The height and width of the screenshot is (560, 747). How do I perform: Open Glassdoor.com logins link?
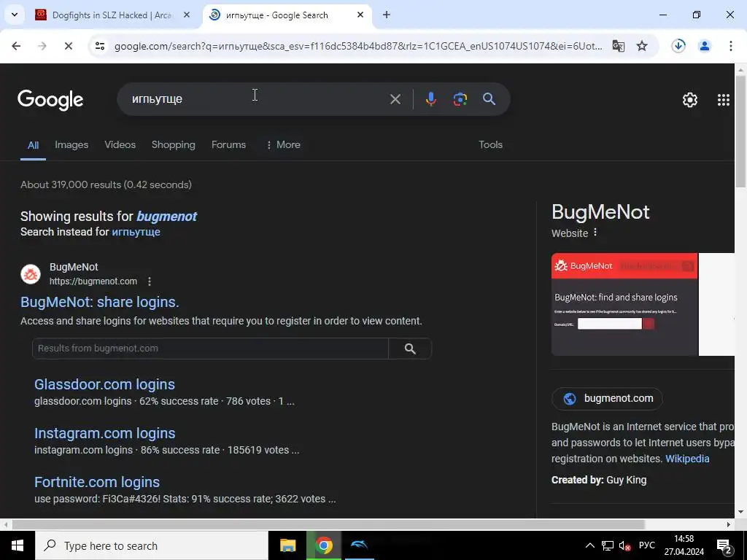click(104, 384)
